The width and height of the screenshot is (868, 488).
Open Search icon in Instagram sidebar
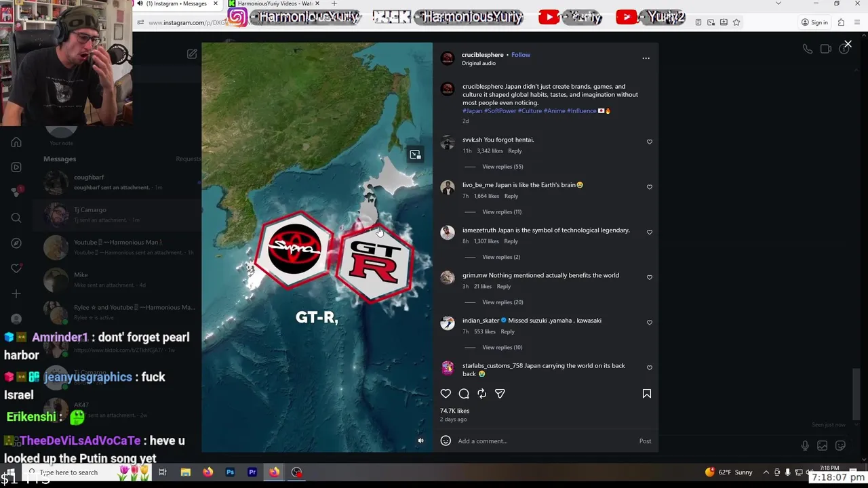tap(16, 218)
